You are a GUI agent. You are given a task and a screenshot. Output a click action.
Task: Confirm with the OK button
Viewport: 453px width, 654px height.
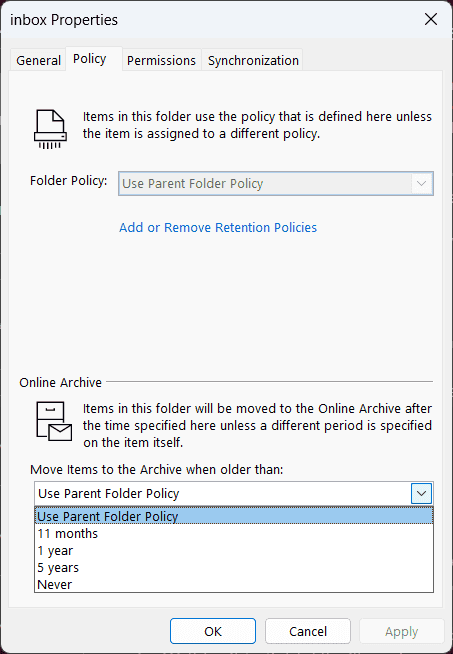pos(213,631)
